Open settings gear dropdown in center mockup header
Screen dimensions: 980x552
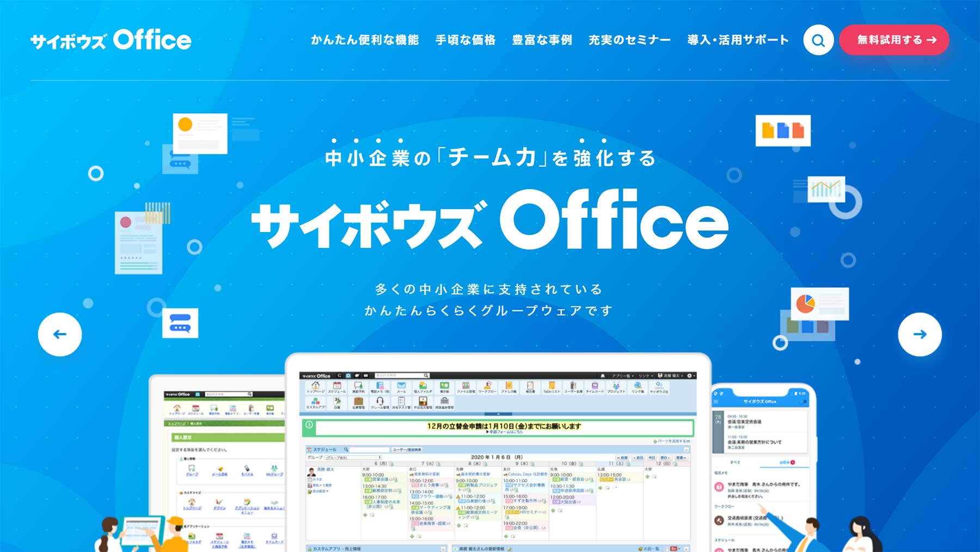(690, 376)
